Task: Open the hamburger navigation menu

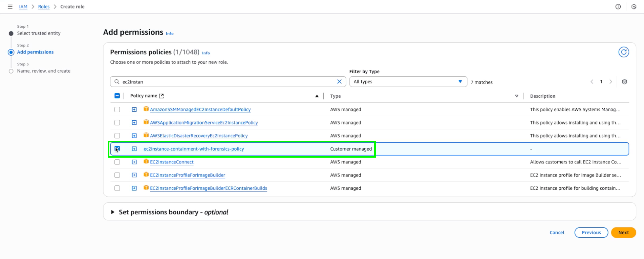Action: coord(10,6)
